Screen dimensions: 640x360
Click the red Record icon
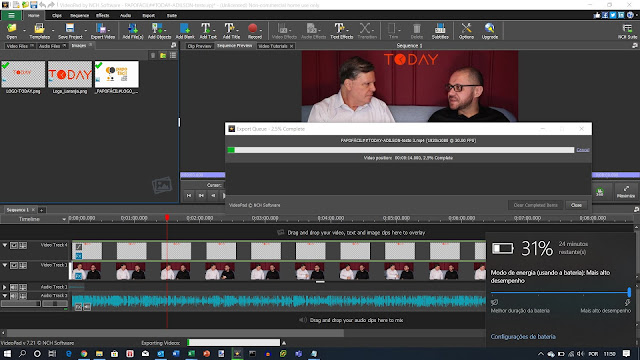[253, 28]
